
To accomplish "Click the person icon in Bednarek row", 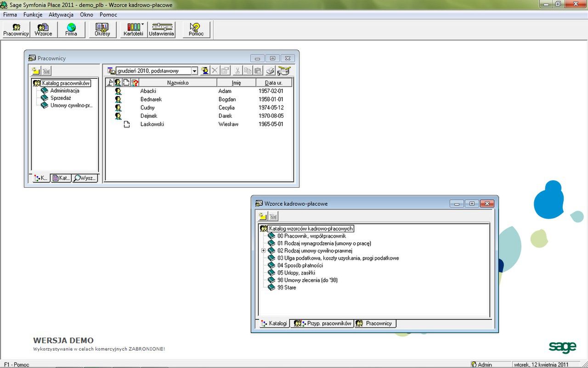I will (118, 99).
